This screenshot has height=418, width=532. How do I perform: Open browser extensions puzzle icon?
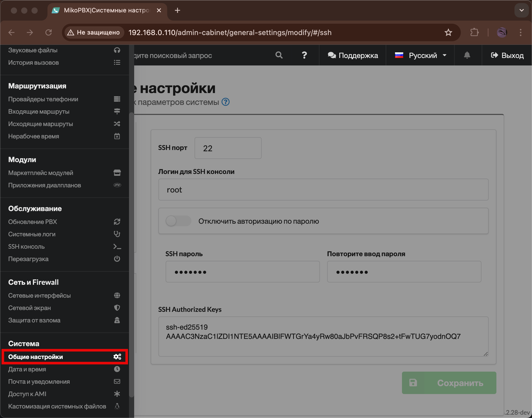coord(474,32)
